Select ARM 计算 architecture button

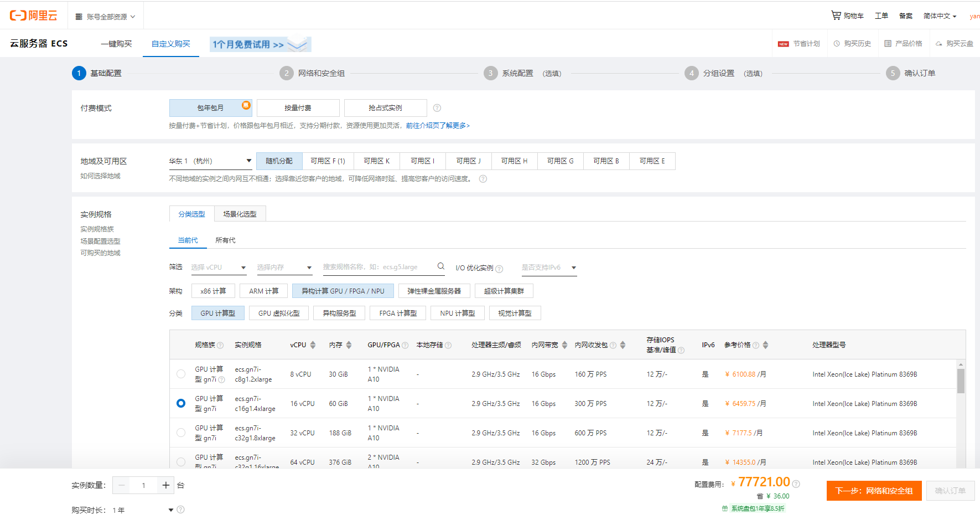pyautogui.click(x=264, y=291)
